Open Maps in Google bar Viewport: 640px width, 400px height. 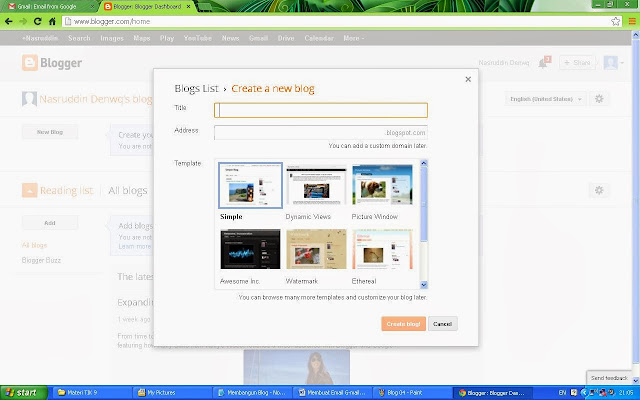coord(142,38)
